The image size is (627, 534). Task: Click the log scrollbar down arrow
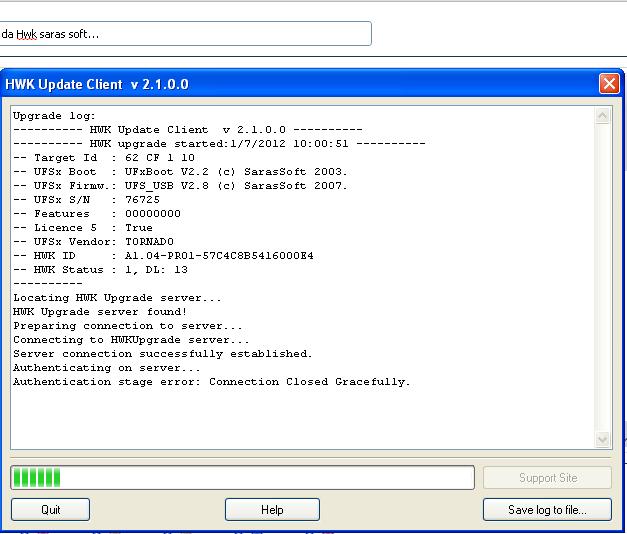602,439
